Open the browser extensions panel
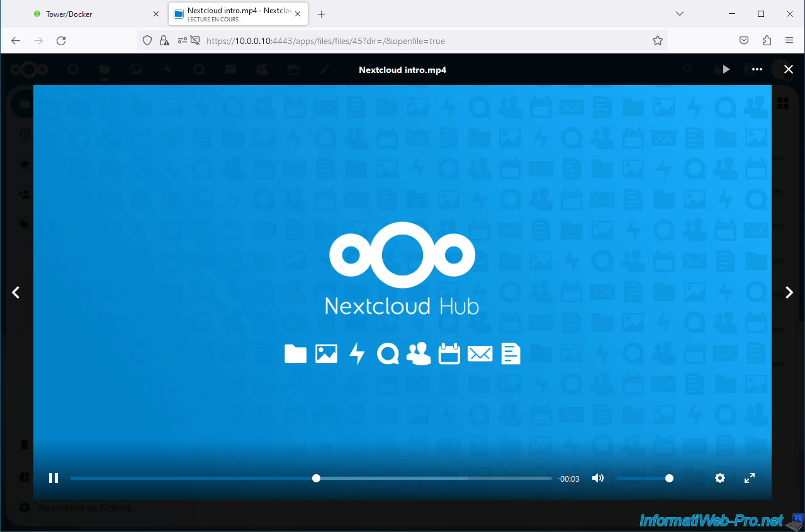Screen dimensions: 805x532 [x=767, y=40]
